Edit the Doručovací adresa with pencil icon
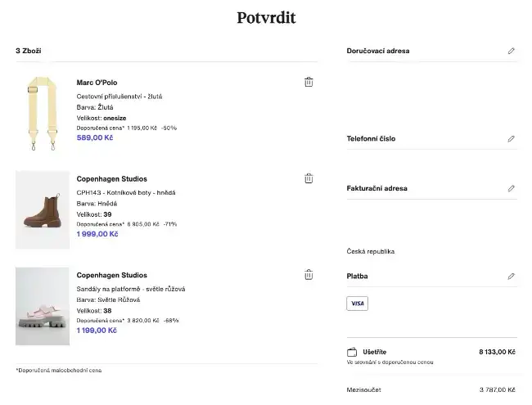Image resolution: width=532 pixels, height=405 pixels. pos(511,51)
